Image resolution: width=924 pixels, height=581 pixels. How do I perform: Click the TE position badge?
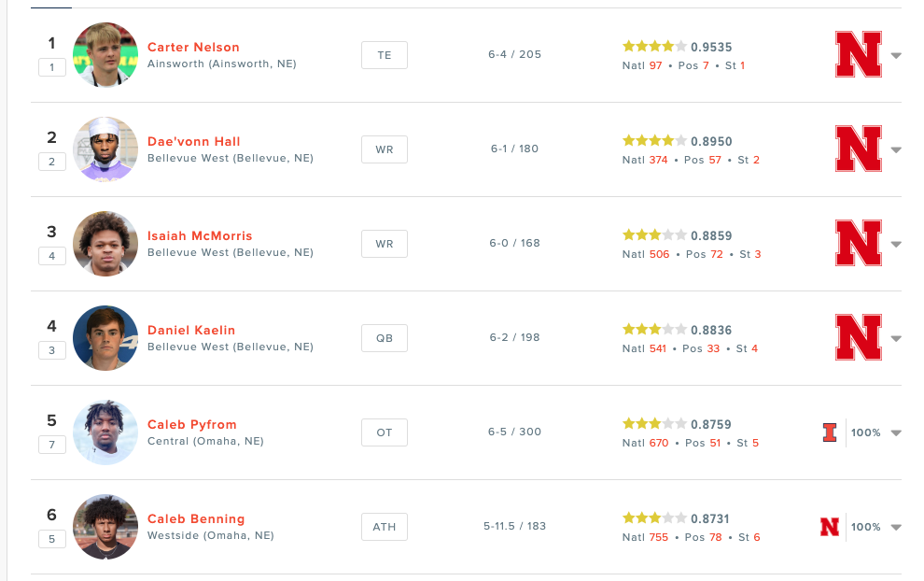click(385, 55)
